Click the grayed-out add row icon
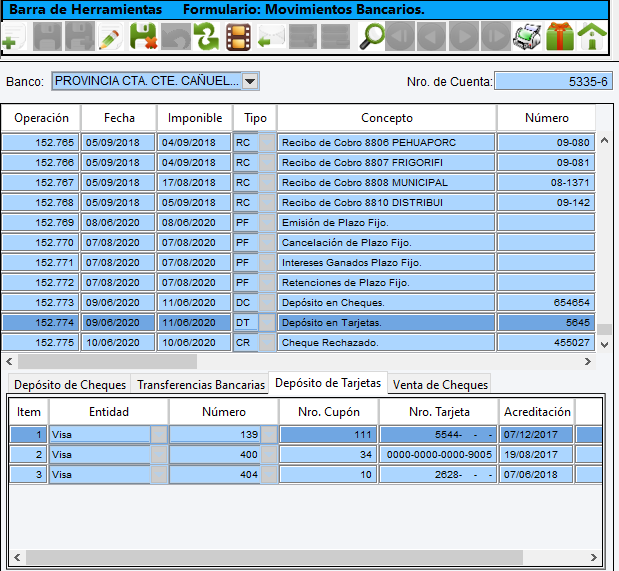 [x=303, y=37]
